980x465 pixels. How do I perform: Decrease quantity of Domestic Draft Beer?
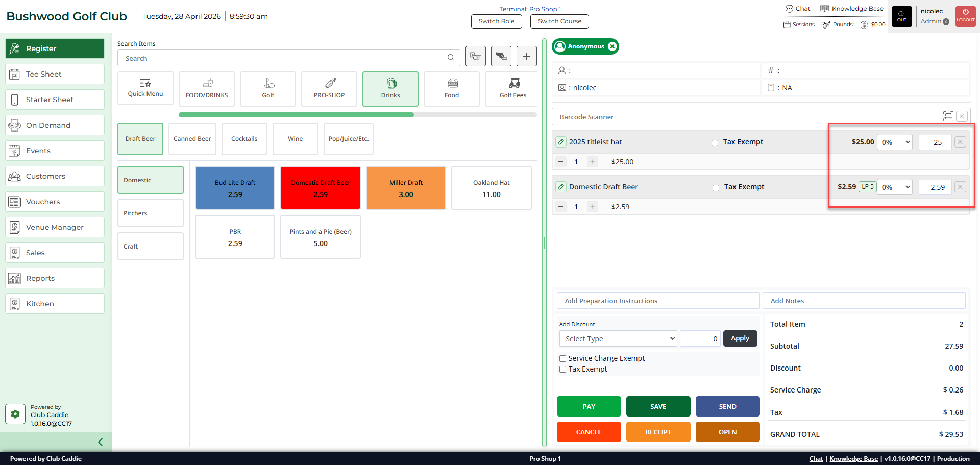(x=561, y=207)
